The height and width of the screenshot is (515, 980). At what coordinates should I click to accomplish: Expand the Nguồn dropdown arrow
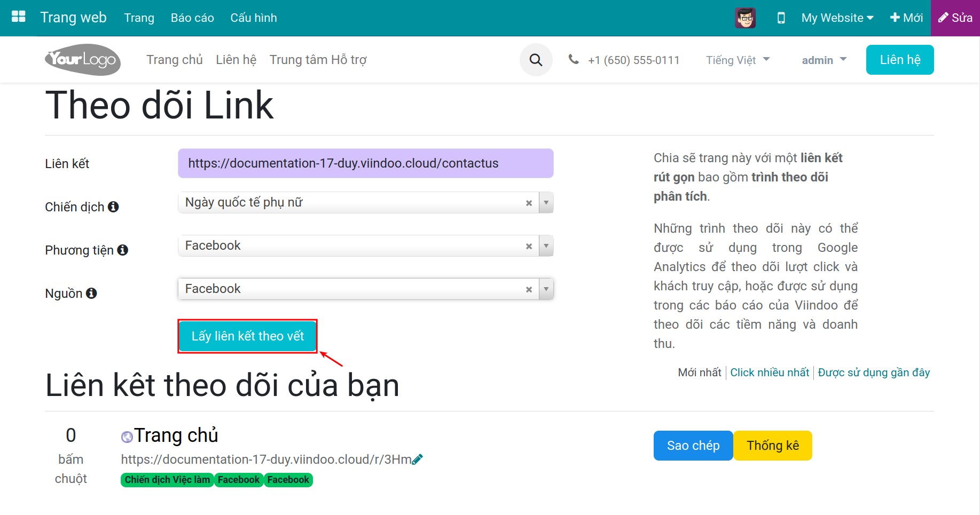click(x=546, y=289)
